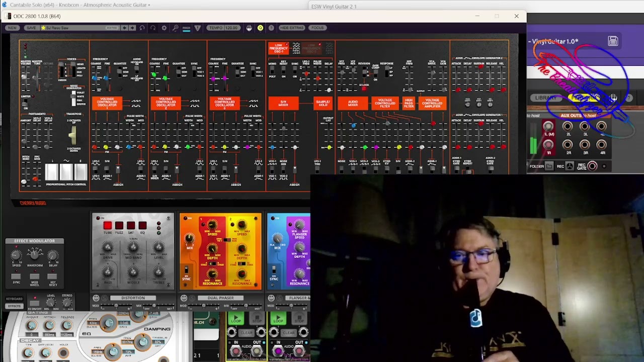Open the DISTORTION effect type selector

(133, 298)
